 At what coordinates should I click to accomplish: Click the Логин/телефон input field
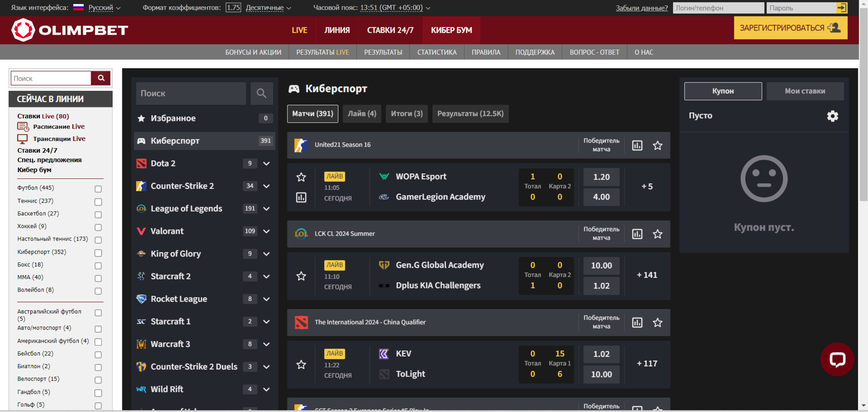coord(718,8)
